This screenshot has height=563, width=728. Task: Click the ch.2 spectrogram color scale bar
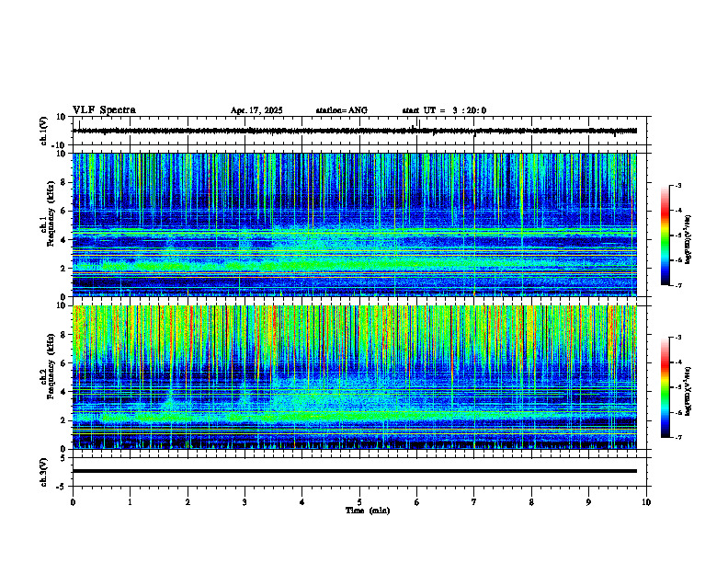(665, 387)
